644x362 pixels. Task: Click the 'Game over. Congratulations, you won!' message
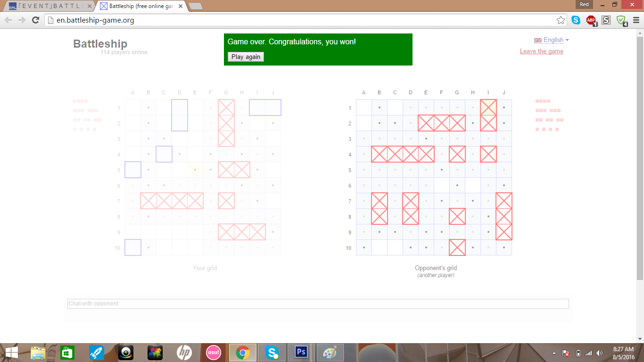292,42
